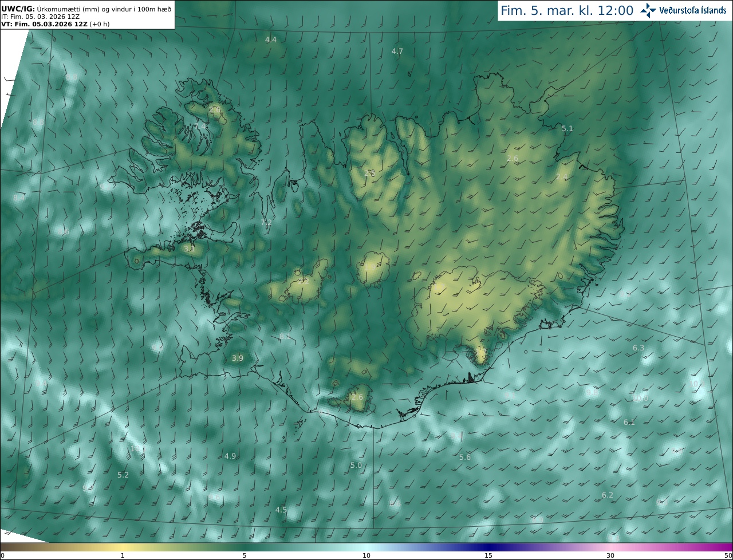Select the 'Fim. 5. mar. kl. 12:00' date label
Image resolution: width=733 pixels, height=560 pixels.
coord(567,10)
